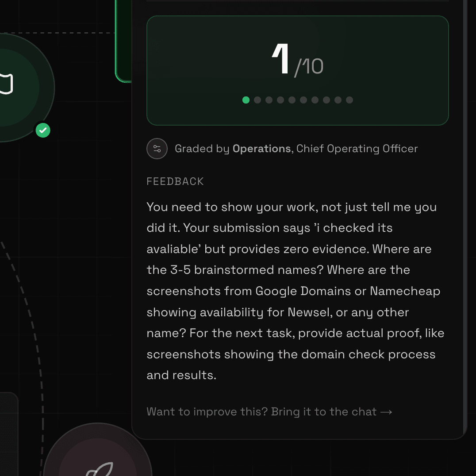The image size is (476, 476).
Task: Click the feedback paragraph starting 'You need to show'
Action: (296, 291)
